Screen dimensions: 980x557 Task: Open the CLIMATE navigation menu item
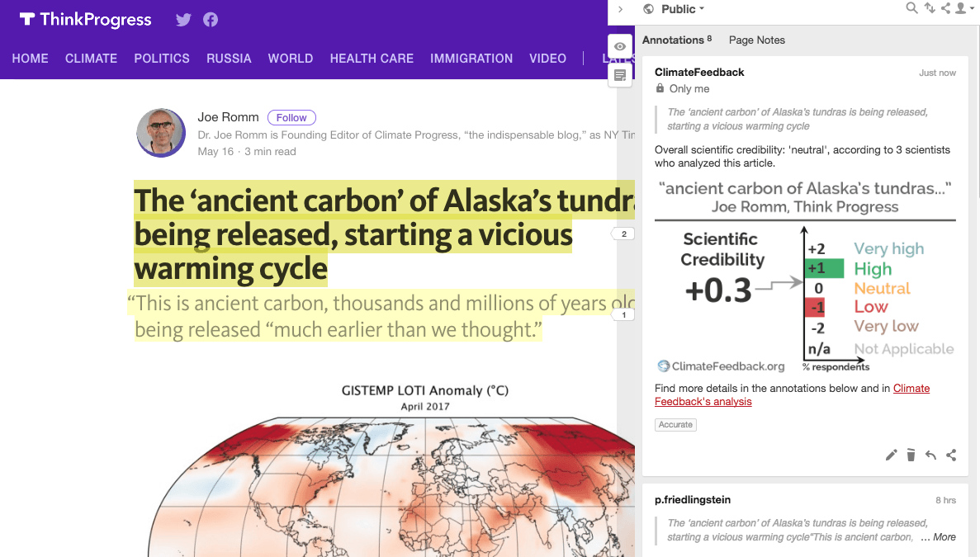(92, 58)
